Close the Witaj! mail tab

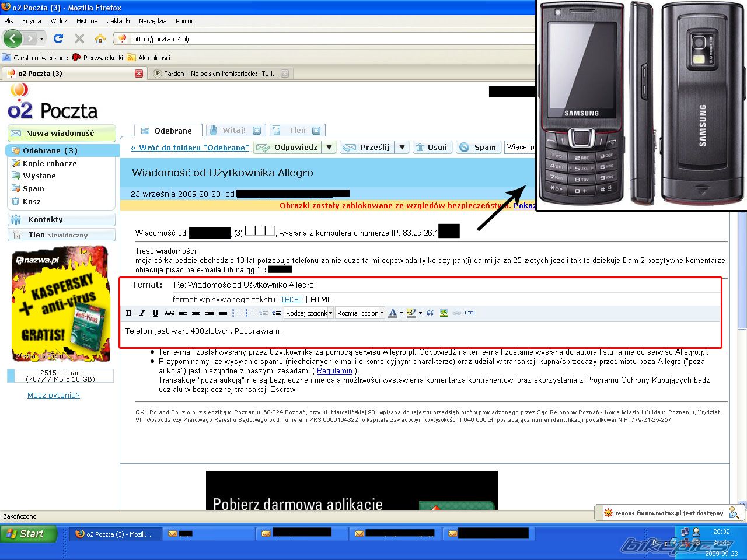click(256, 131)
